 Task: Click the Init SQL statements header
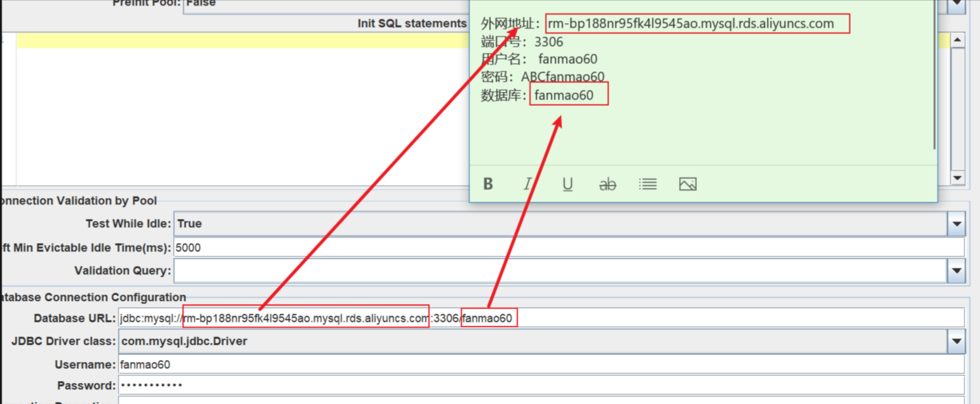412,24
